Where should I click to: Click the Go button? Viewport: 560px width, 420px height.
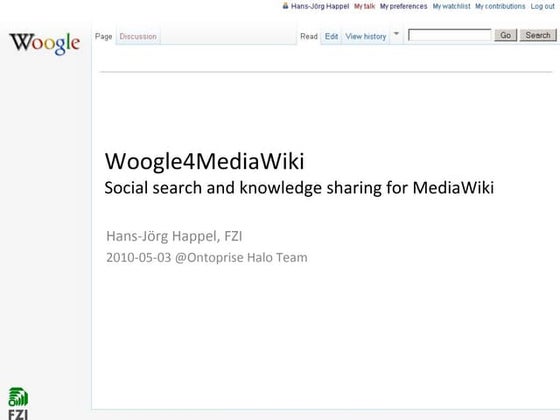tap(505, 35)
